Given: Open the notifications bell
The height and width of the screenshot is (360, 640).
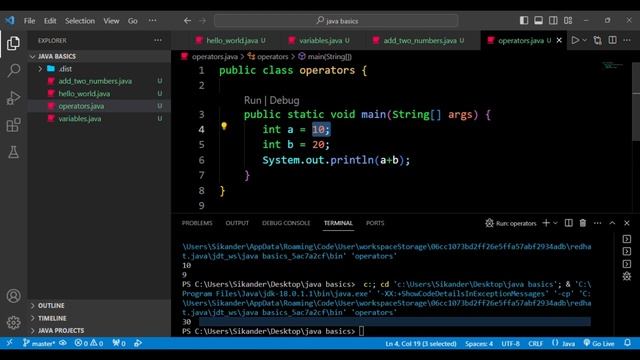Looking at the screenshot, I should click(627, 343).
